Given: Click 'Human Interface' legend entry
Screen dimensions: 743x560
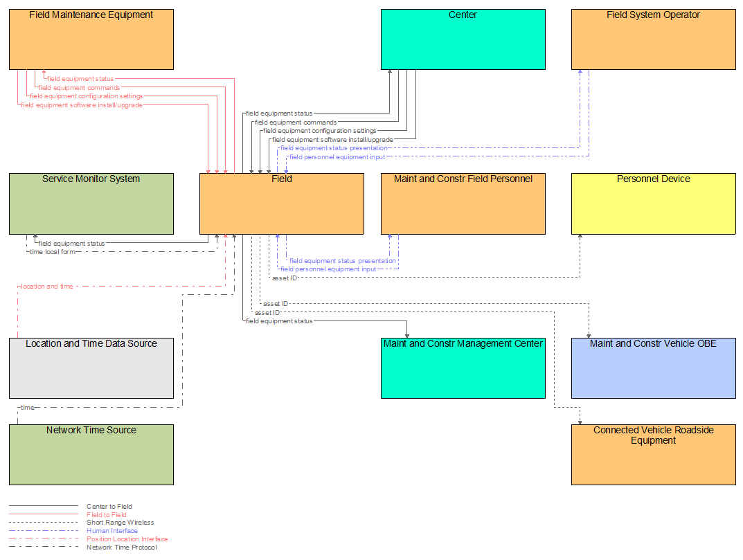Looking at the screenshot, I should point(112,531).
